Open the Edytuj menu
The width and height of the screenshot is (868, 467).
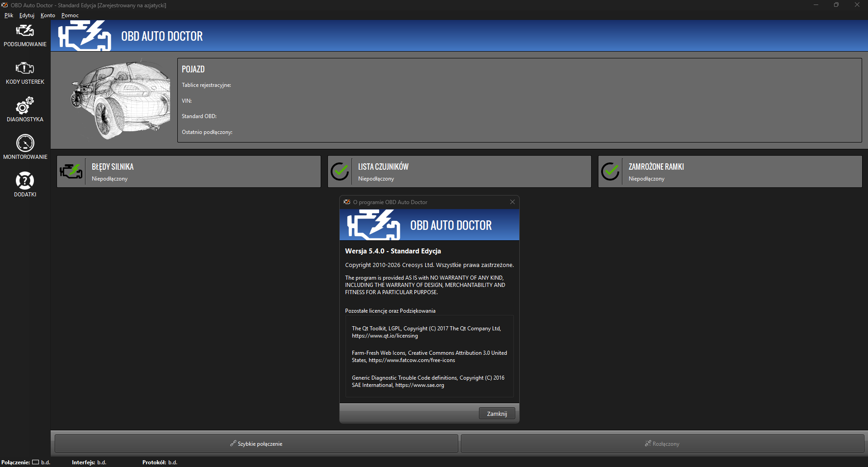coord(27,15)
